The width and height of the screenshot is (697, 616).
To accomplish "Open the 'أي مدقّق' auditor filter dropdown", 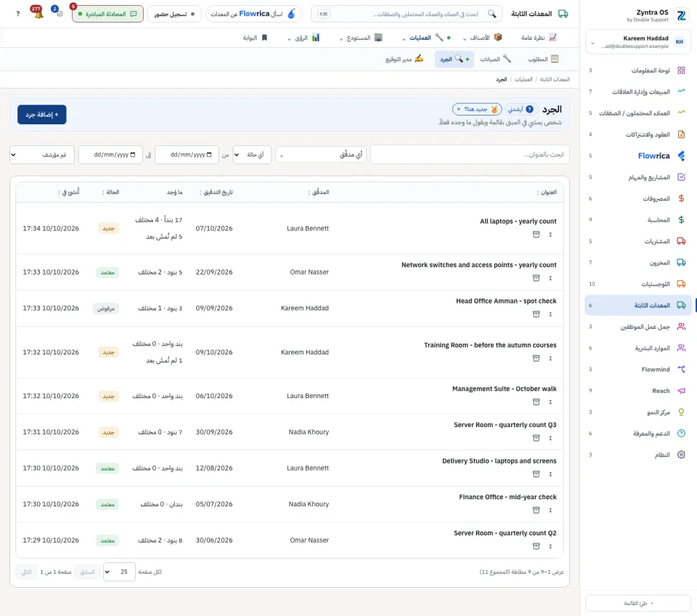I will click(x=321, y=155).
